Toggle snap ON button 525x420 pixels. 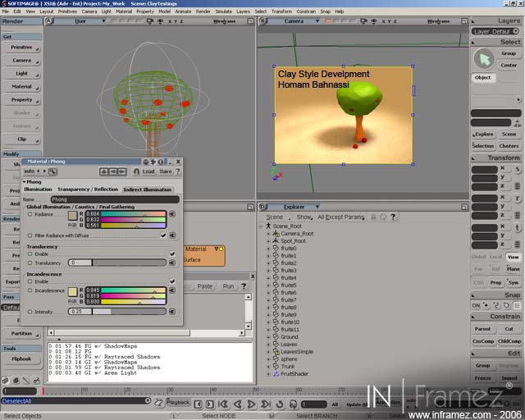pos(476,305)
